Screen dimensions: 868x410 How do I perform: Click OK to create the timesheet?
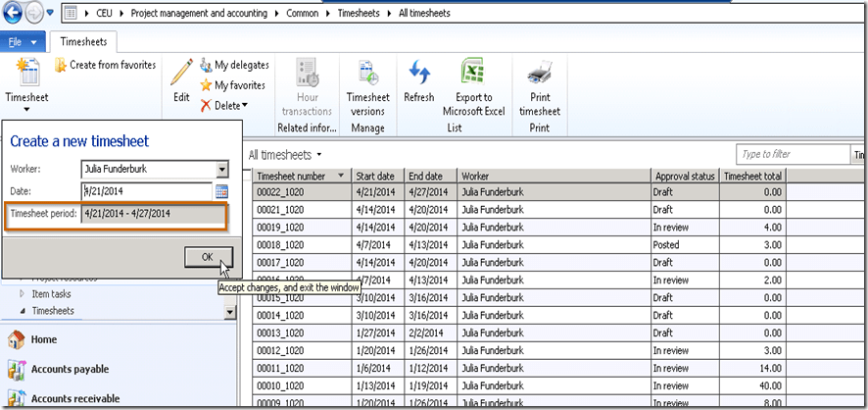tap(207, 257)
